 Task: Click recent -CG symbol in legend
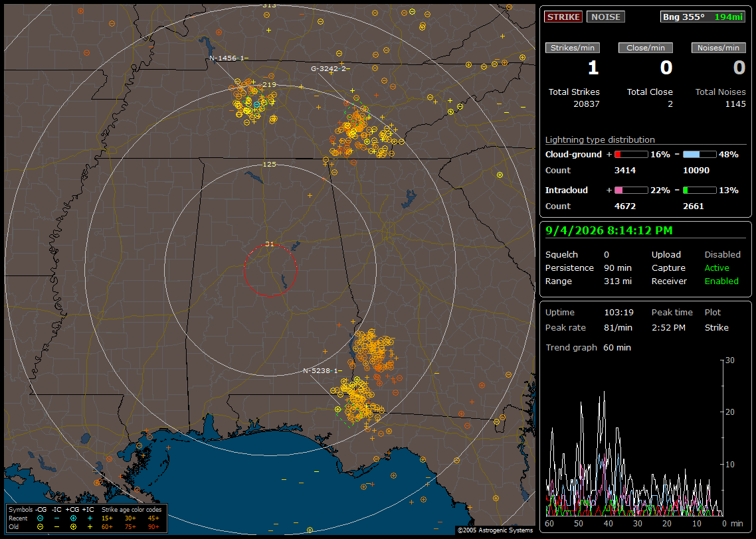point(40,518)
